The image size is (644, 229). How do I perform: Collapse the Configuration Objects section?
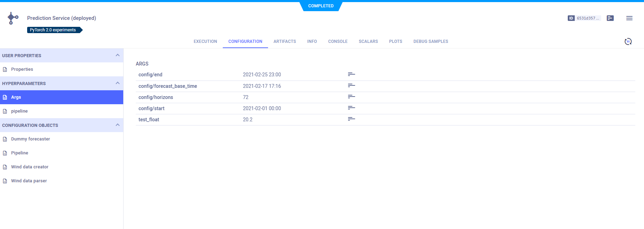coord(117,125)
